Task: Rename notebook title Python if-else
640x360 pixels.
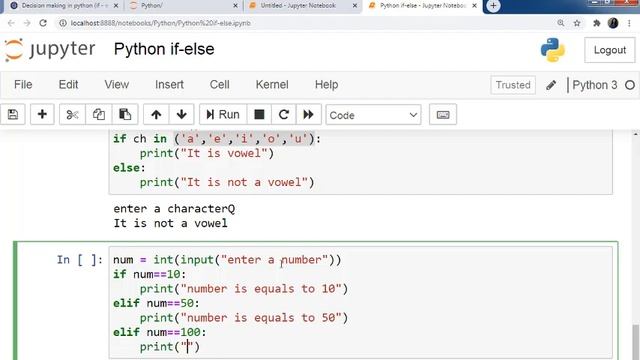Action: pyautogui.click(x=164, y=49)
